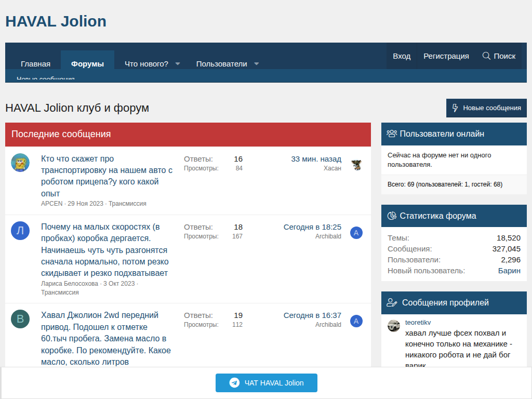
Task: Click the Telegram ЧАТ HAVAL Jolion button
Action: coord(266,383)
